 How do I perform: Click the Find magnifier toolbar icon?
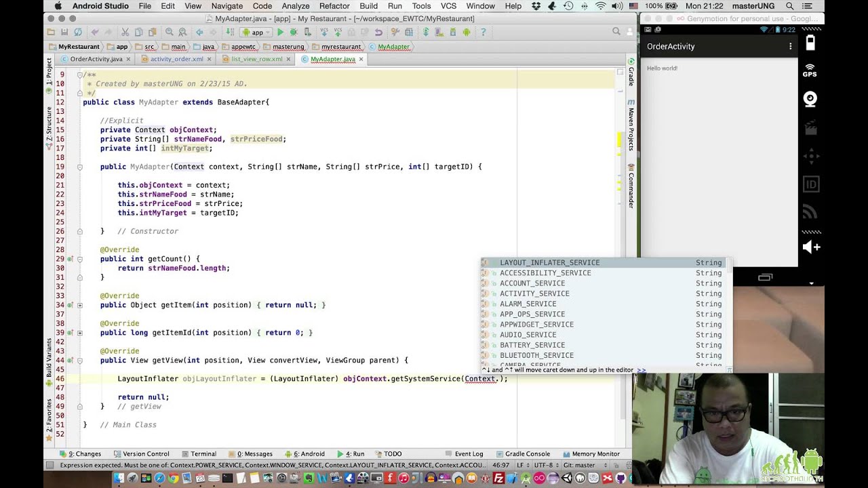[x=170, y=32]
